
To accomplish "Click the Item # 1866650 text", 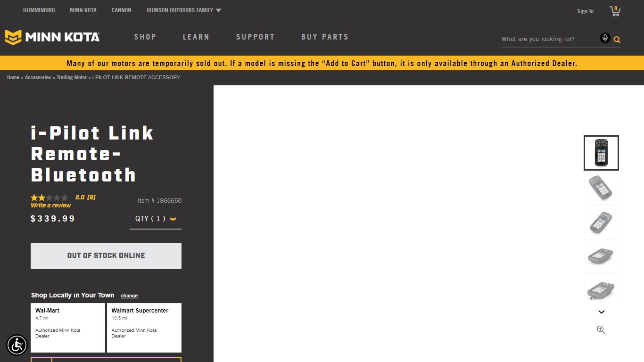I will 159,200.
